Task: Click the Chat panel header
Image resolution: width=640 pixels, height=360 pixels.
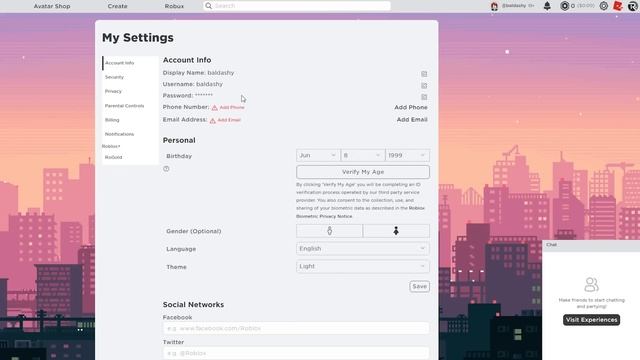Action: pos(591,245)
